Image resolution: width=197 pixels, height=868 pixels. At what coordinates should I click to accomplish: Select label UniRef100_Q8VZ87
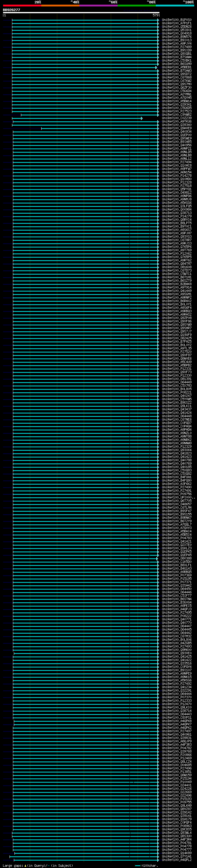click(x=176, y=809)
